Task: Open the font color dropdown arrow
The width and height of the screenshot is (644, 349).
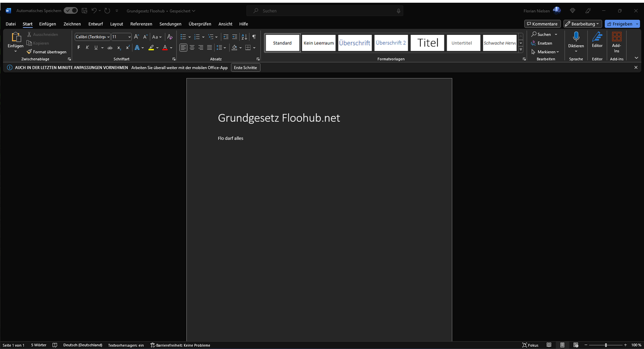Action: point(171,47)
